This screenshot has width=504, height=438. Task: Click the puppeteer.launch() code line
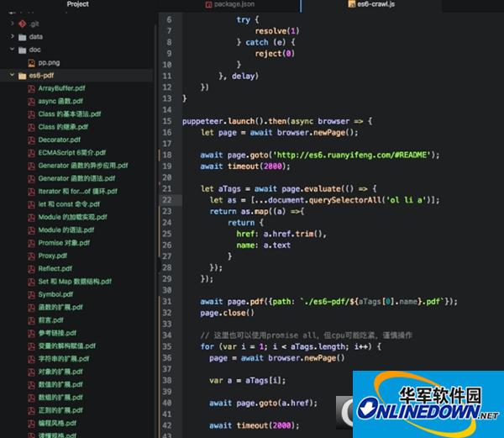[x=277, y=121]
